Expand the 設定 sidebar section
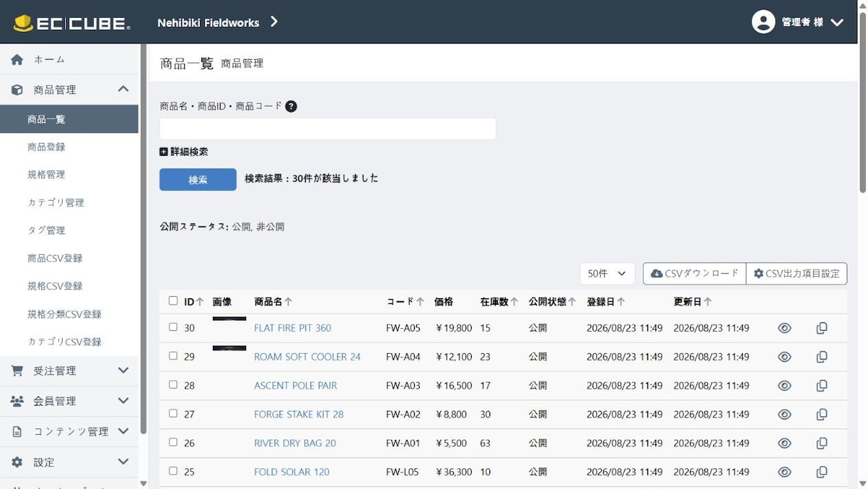Image resolution: width=868 pixels, height=489 pixels. [123, 462]
